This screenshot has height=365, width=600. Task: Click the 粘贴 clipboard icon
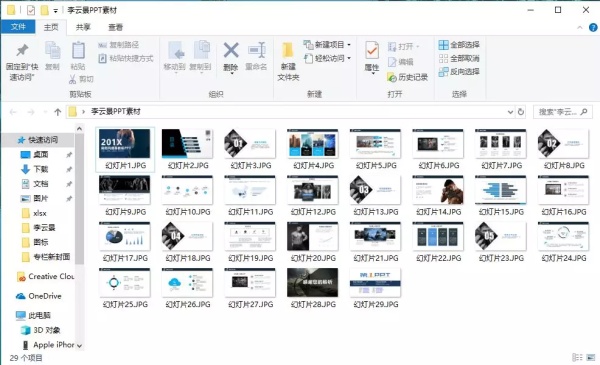(78, 51)
